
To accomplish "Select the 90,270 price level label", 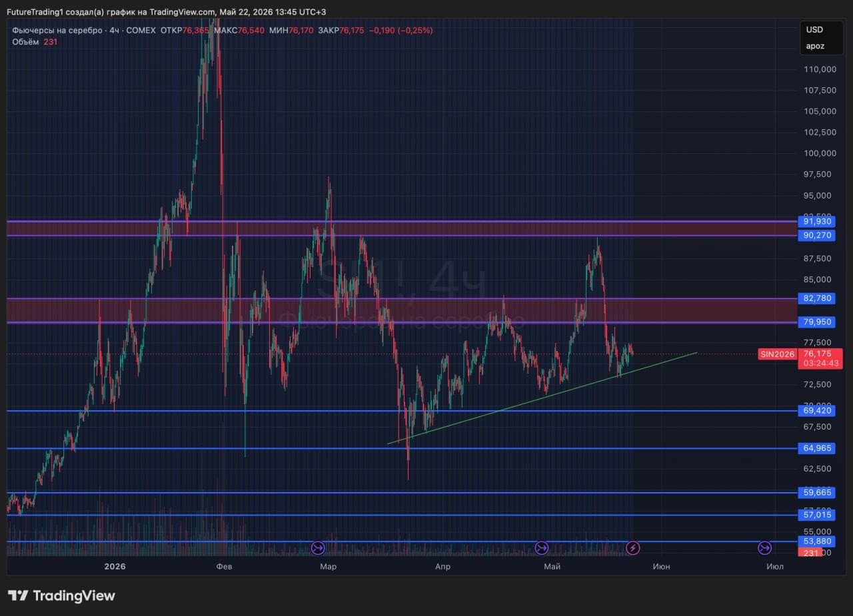I will [x=817, y=235].
